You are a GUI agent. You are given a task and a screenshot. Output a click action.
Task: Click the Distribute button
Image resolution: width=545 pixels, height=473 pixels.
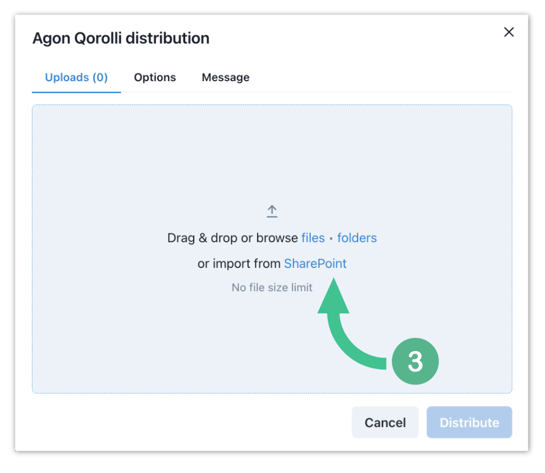[x=469, y=422]
